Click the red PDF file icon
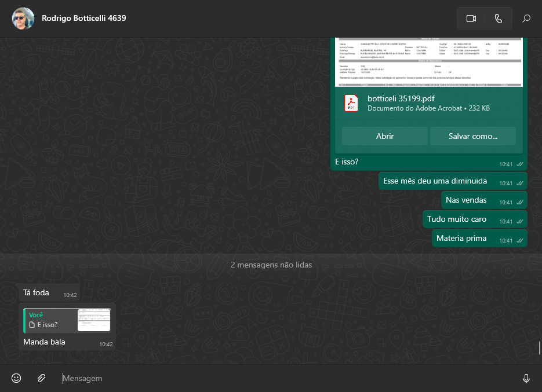542x392 pixels. coord(351,103)
